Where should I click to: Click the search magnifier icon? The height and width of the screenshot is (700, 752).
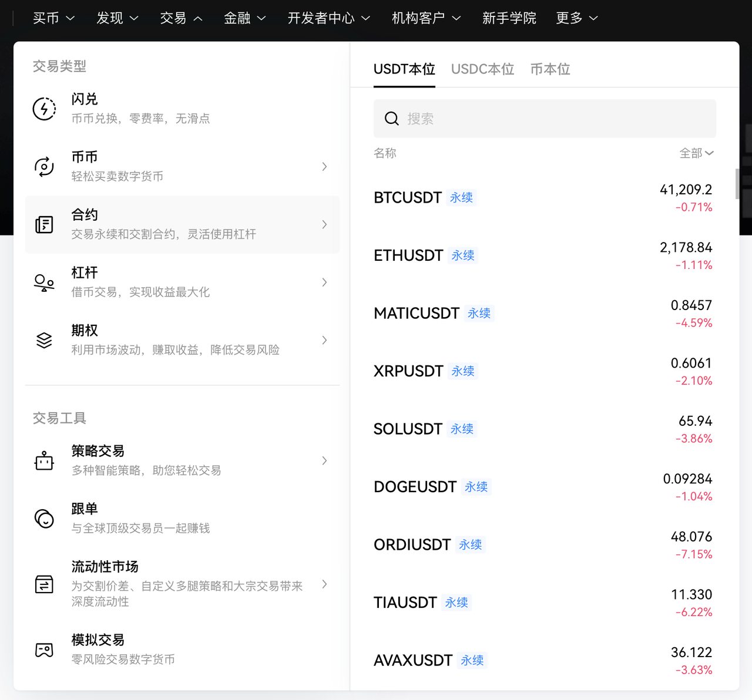click(391, 119)
